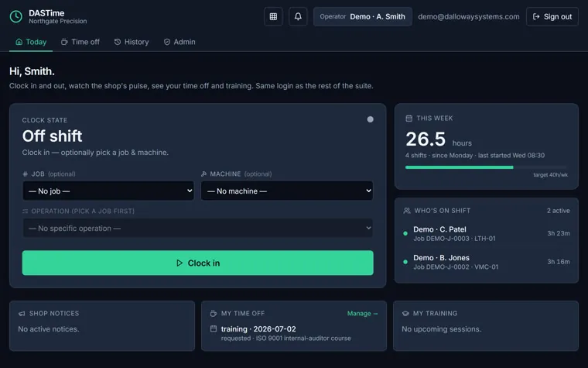Screen dimensions: 588x368
Task: Click the sign-out arrow icon
Action: point(536,16)
